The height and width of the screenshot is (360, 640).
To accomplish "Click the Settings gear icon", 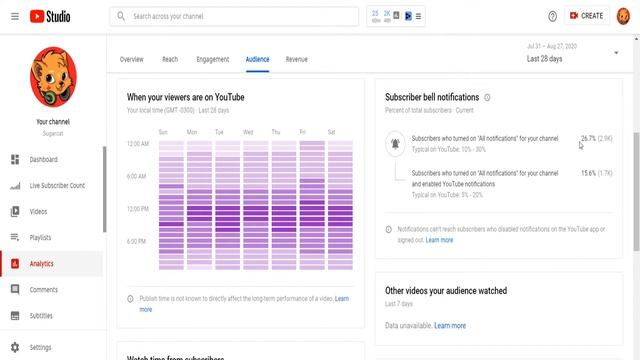I will click(x=15, y=347).
